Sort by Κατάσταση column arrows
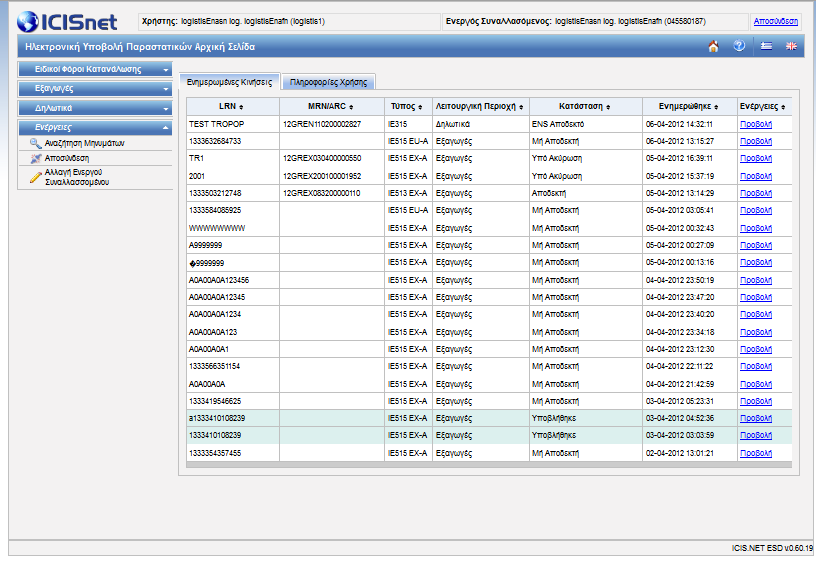The image size is (816, 563). (608, 107)
